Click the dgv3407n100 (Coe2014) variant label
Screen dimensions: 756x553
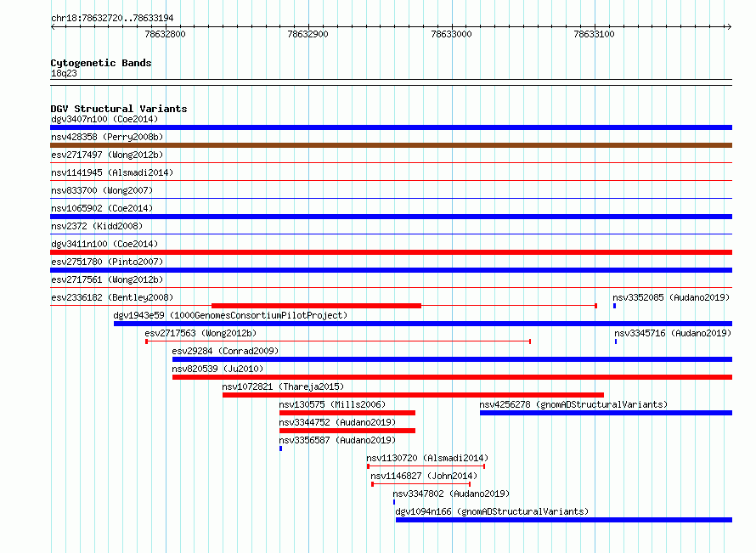[x=104, y=119]
